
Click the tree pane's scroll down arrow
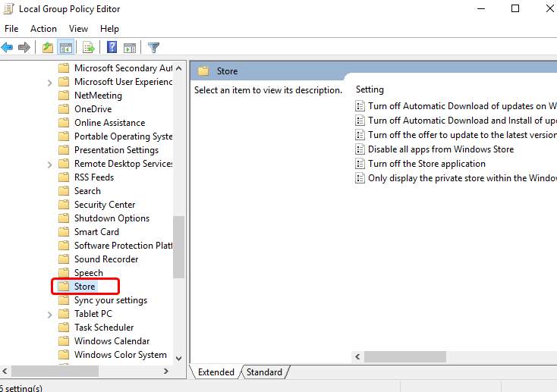click(179, 358)
